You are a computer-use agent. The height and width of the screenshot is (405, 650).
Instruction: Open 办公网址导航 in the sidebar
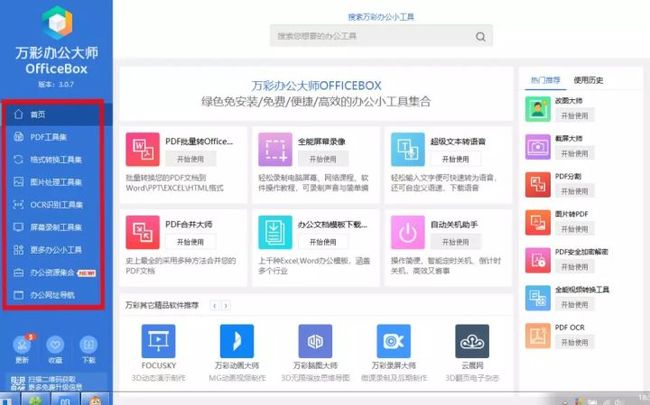click(56, 295)
